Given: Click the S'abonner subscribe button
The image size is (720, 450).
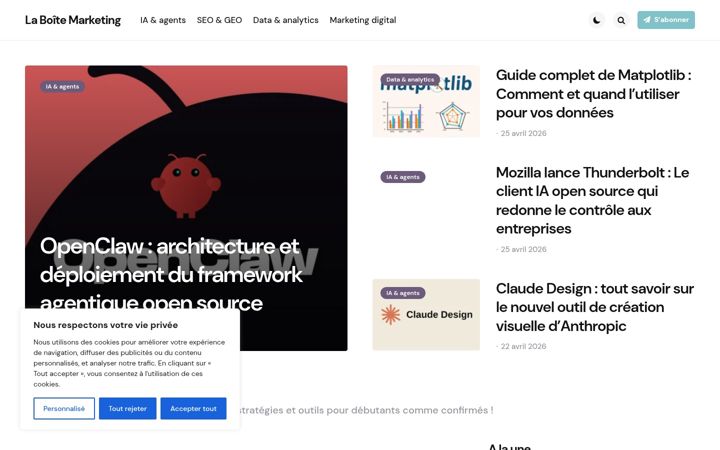Looking at the screenshot, I should (666, 20).
